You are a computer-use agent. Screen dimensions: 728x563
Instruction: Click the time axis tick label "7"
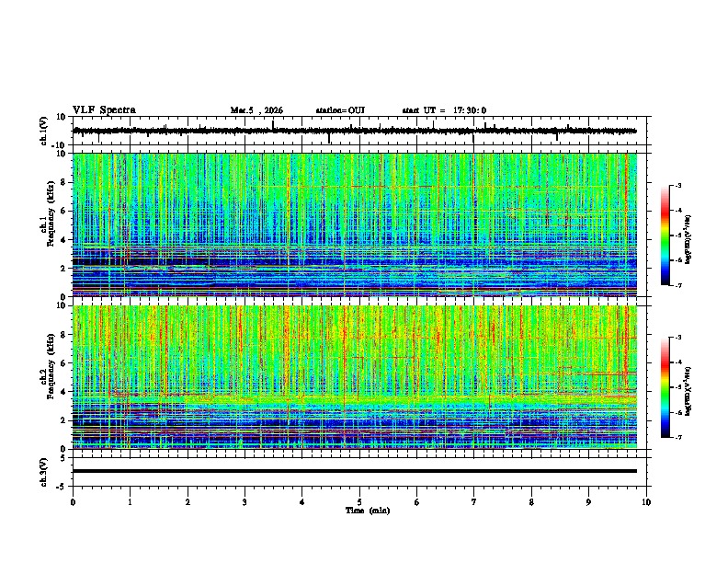tap(474, 502)
